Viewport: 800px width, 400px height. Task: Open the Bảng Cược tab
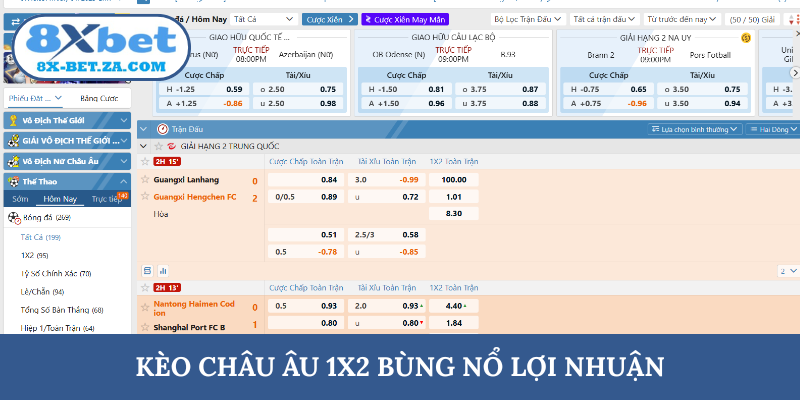99,98
